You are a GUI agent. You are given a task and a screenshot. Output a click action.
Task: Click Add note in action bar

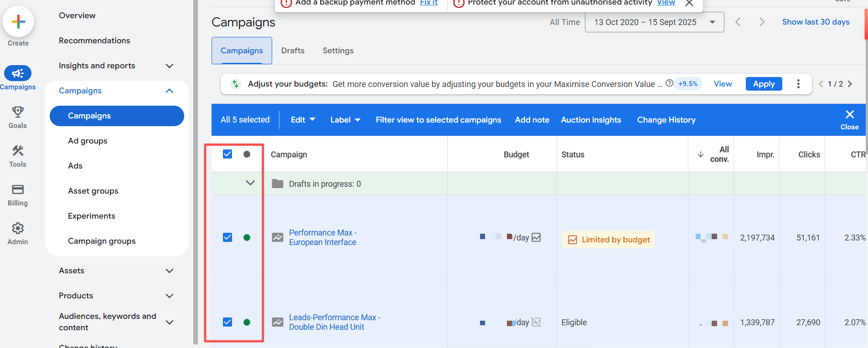click(x=532, y=120)
